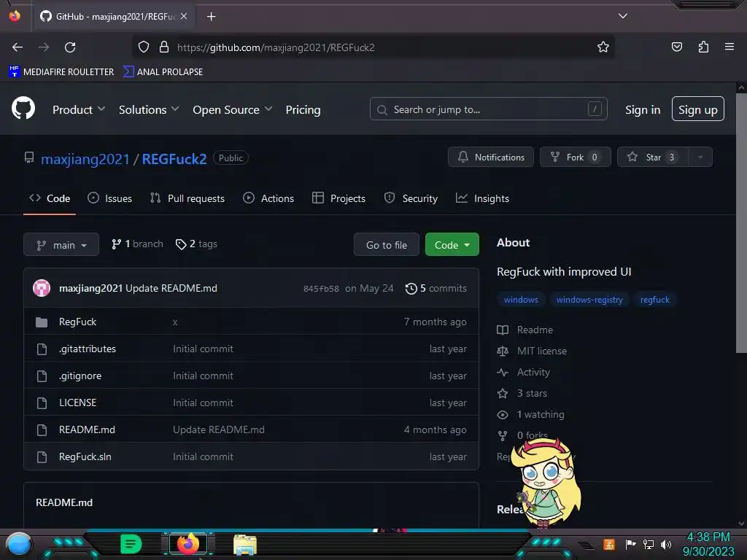This screenshot has width=747, height=560.
Task: View the 1 watching link
Action: click(531, 414)
